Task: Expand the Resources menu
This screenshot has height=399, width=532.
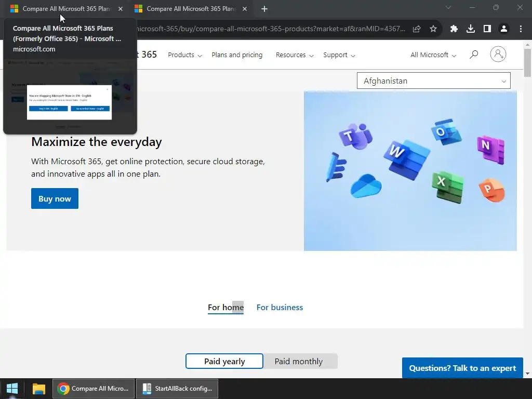Action: point(295,55)
